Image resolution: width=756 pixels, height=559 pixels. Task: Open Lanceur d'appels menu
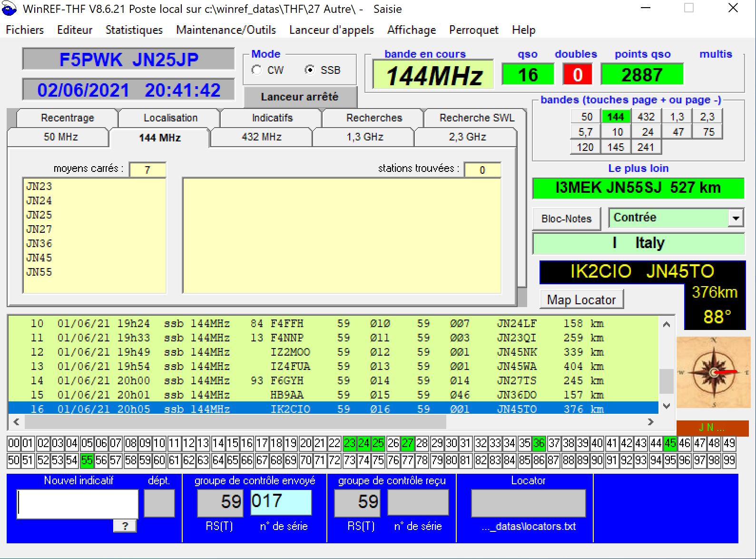[332, 30]
